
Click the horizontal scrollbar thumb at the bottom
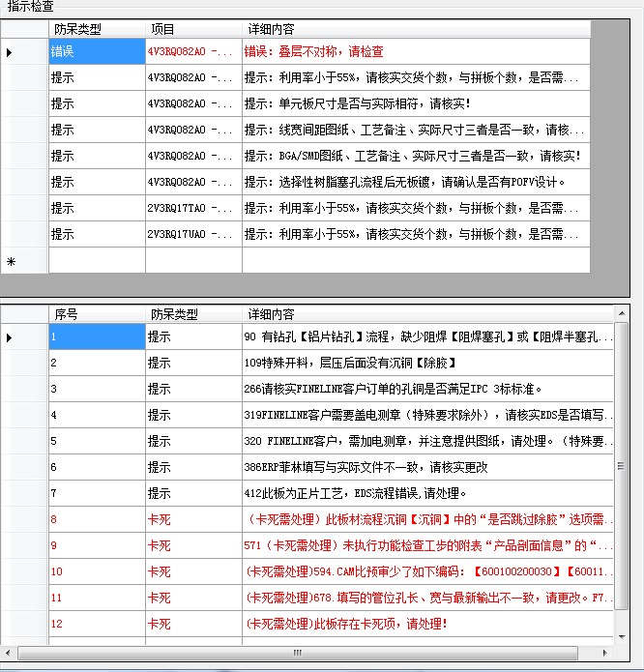298,653
